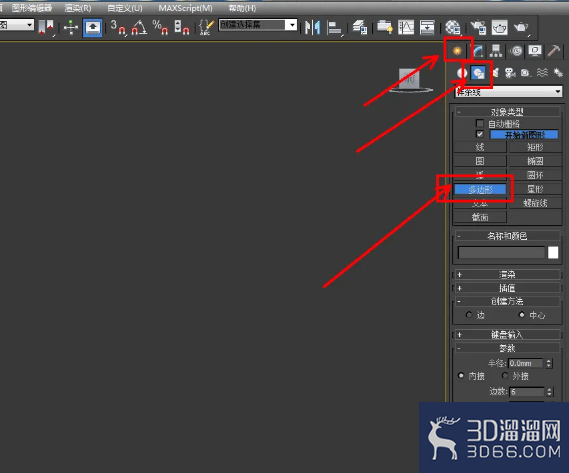Enable the 自动栅格 checkbox
Image resolution: width=569 pixels, height=473 pixels.
pos(480,123)
